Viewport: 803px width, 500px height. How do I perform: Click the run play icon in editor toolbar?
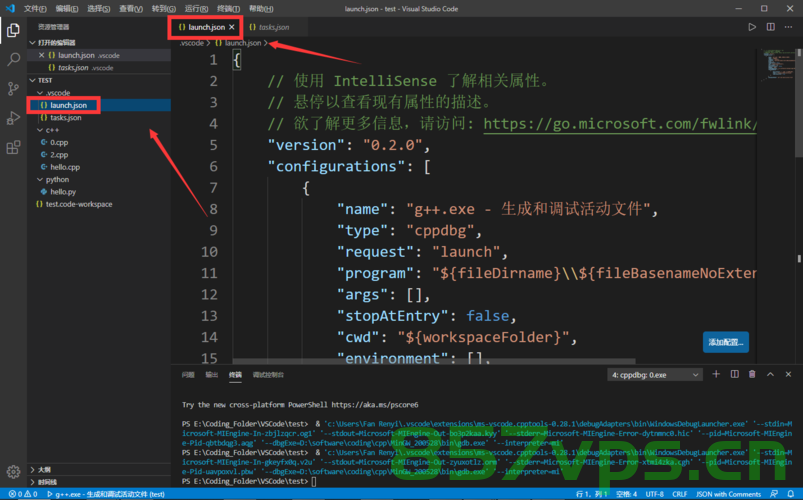[x=752, y=27]
